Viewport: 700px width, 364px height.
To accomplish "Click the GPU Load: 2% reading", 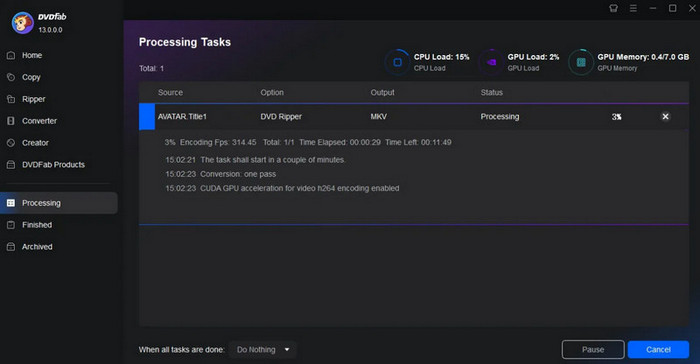I will (x=533, y=57).
